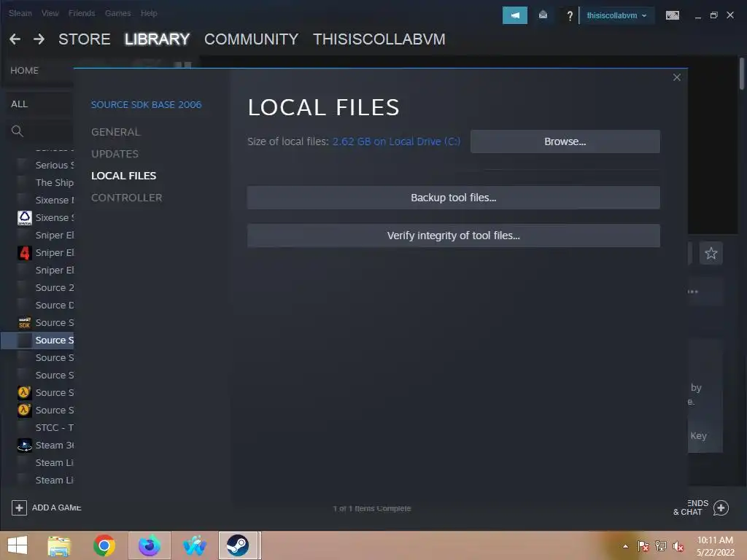This screenshot has height=560, width=747.
Task: Open Windows Start button
Action: pos(18,545)
